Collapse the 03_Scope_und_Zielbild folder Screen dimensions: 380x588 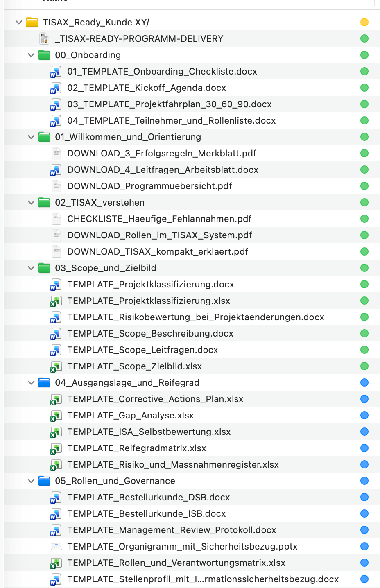31,268
